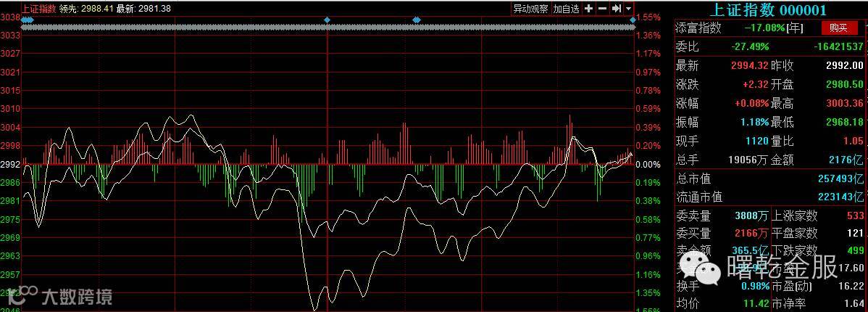Image resolution: width=868 pixels, height=312 pixels.
Task: Select the 总市值 257493亿 value
Action: click(x=840, y=179)
